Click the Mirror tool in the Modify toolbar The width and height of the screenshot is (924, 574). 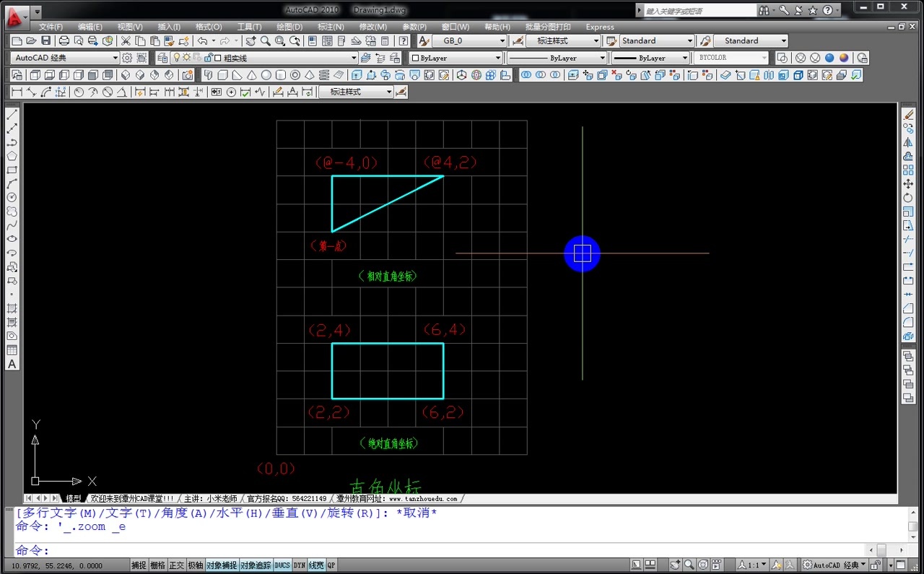(909, 142)
